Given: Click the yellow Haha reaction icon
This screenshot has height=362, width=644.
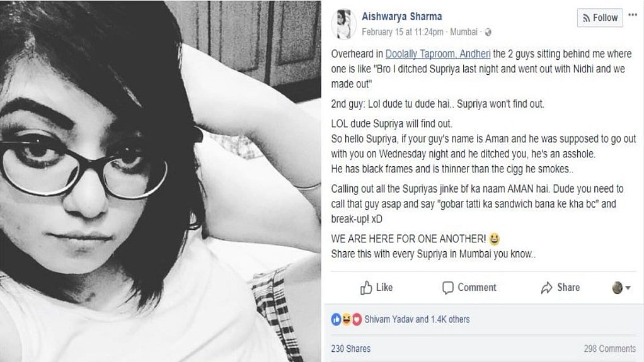Looking at the screenshot, I should pos(346,319).
